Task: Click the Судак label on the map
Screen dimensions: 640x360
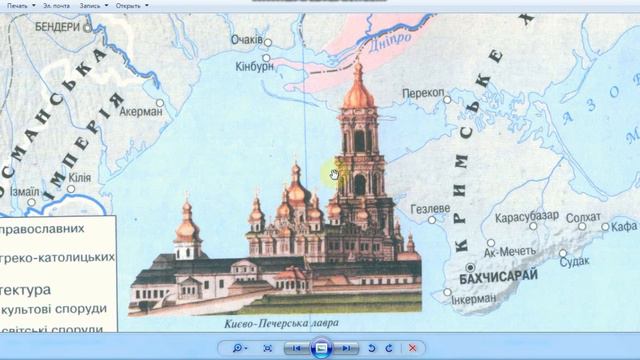Action: (x=574, y=261)
